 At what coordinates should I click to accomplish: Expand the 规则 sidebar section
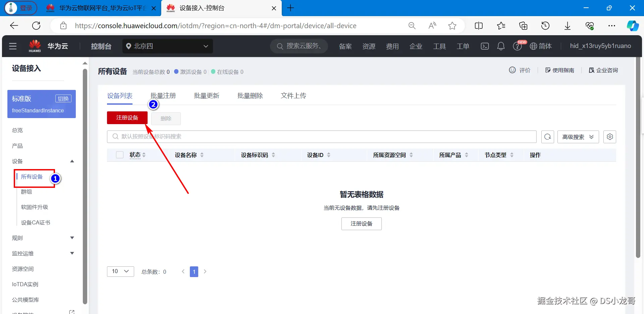tap(72, 238)
